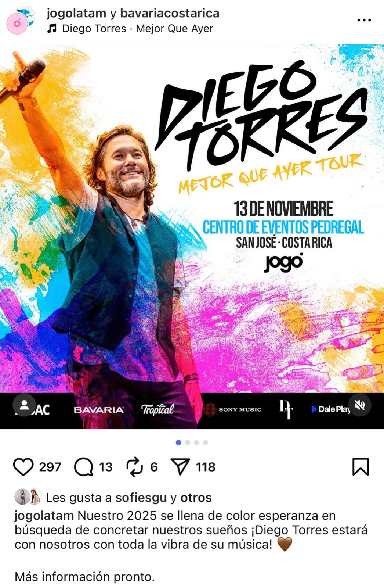Open Diego Torres · Mejor Que Ayer audio
This screenshot has height=588, width=384.
(x=138, y=29)
